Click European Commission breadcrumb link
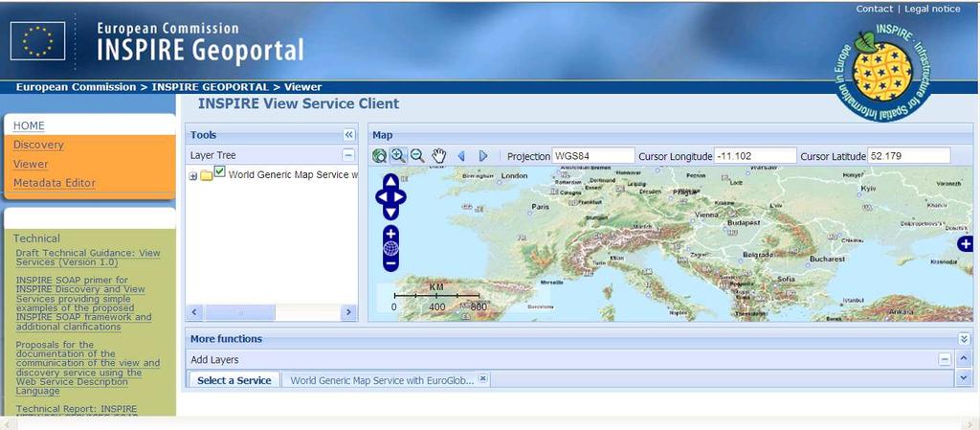 point(76,87)
